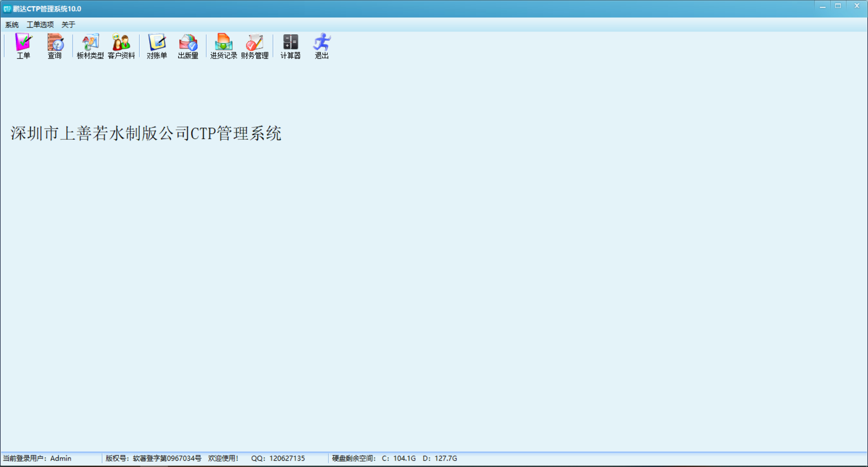Open 进货记录 (purchase records)
This screenshot has width=868, height=467.
(223, 46)
